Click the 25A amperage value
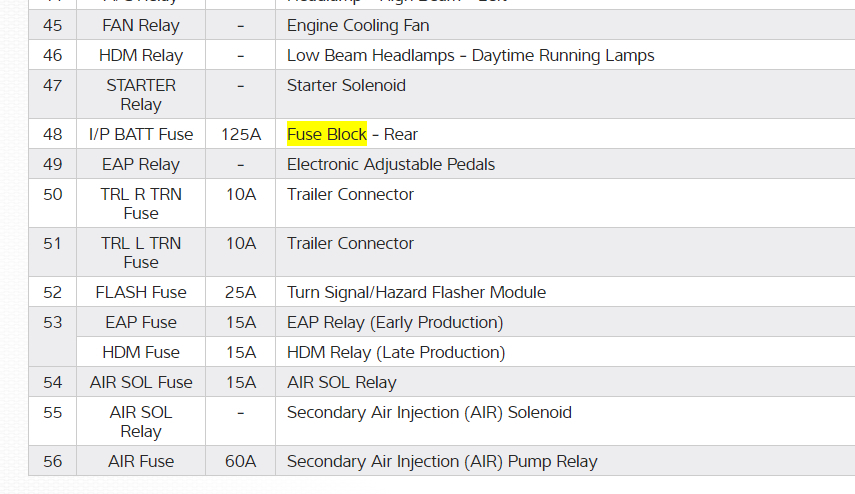Screen dimensions: 855x494 click(x=240, y=292)
